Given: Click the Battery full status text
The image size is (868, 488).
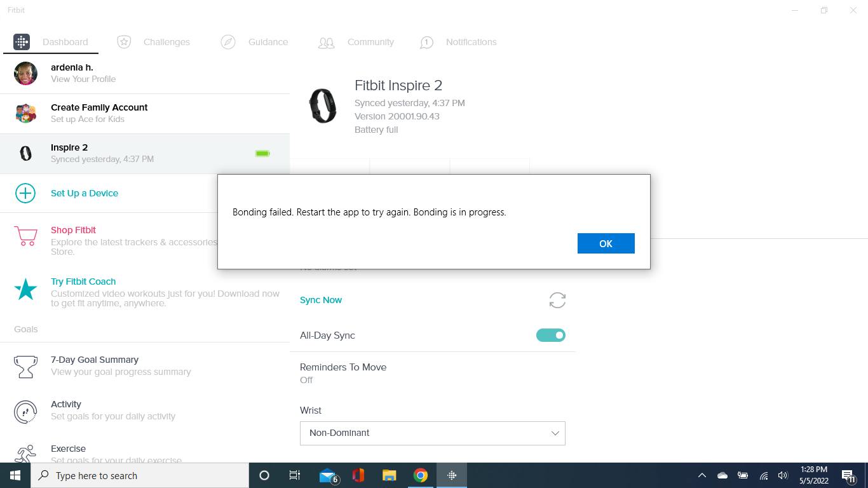Looking at the screenshot, I should [x=376, y=130].
